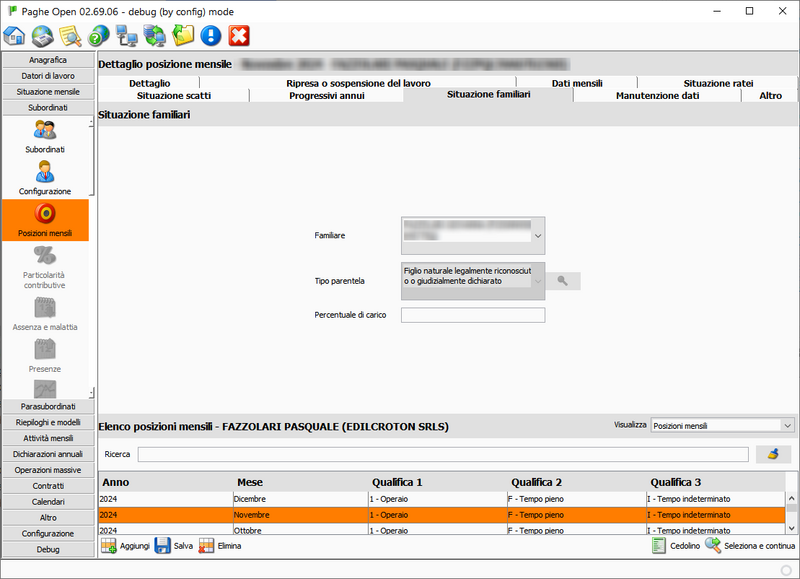Click the network computers toolbar icon
The height and width of the screenshot is (579, 800).
(x=127, y=37)
